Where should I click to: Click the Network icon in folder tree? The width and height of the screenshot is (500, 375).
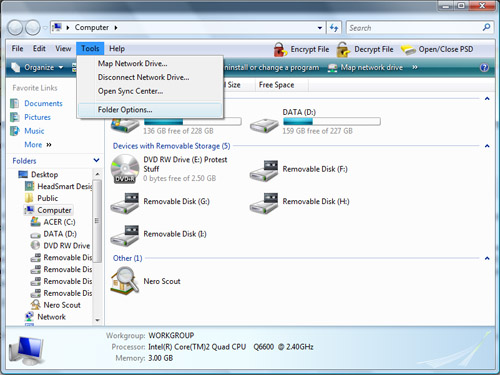(29, 317)
